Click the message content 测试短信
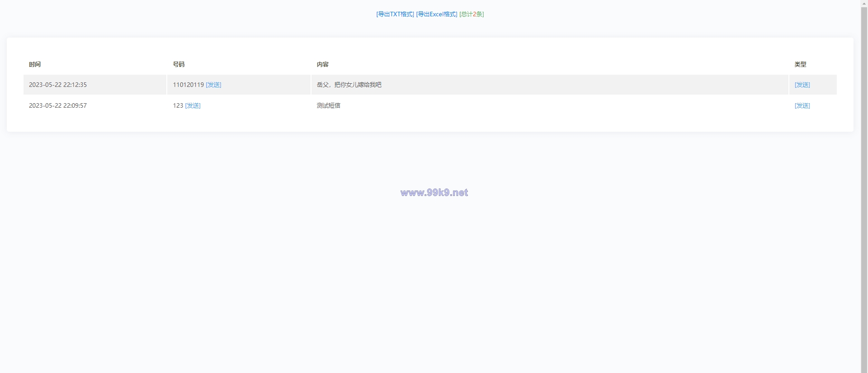868x373 pixels. click(x=329, y=105)
